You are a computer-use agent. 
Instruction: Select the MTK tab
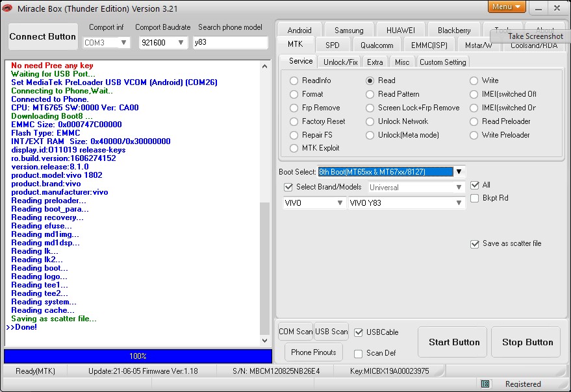296,44
